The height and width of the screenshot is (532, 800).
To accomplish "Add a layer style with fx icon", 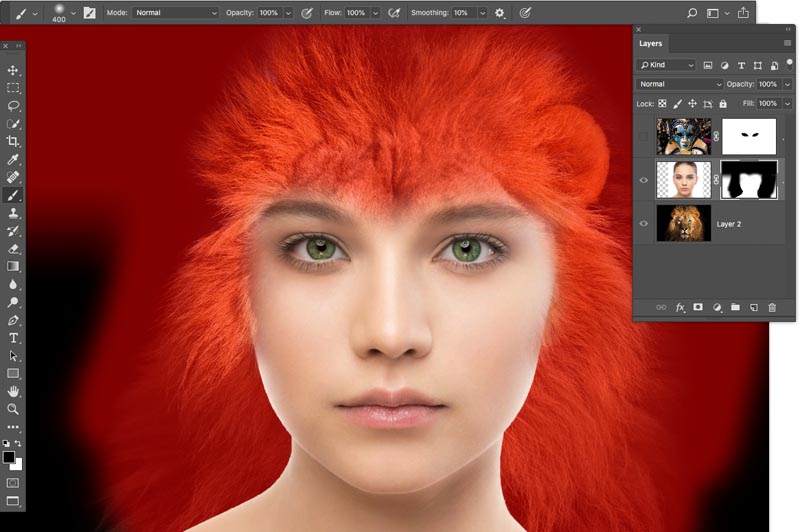I will (x=680, y=307).
